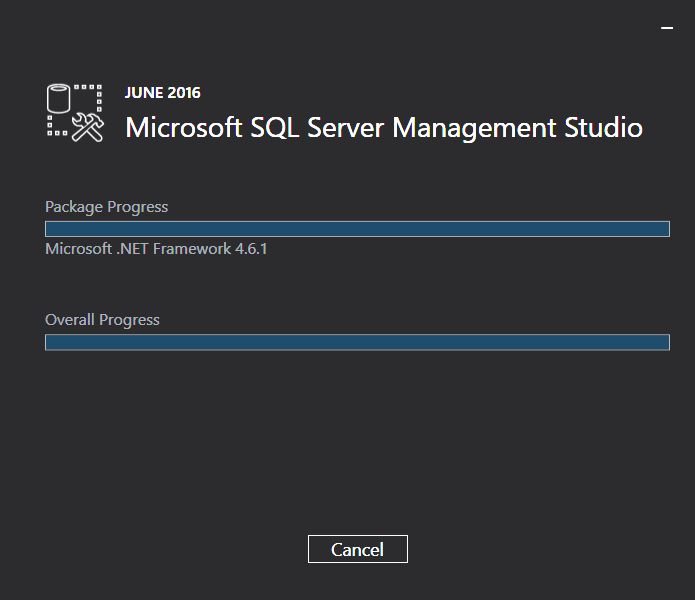This screenshot has width=695, height=600.
Task: Click the crossed wrench and screwdriver icon
Action: pyautogui.click(x=89, y=127)
